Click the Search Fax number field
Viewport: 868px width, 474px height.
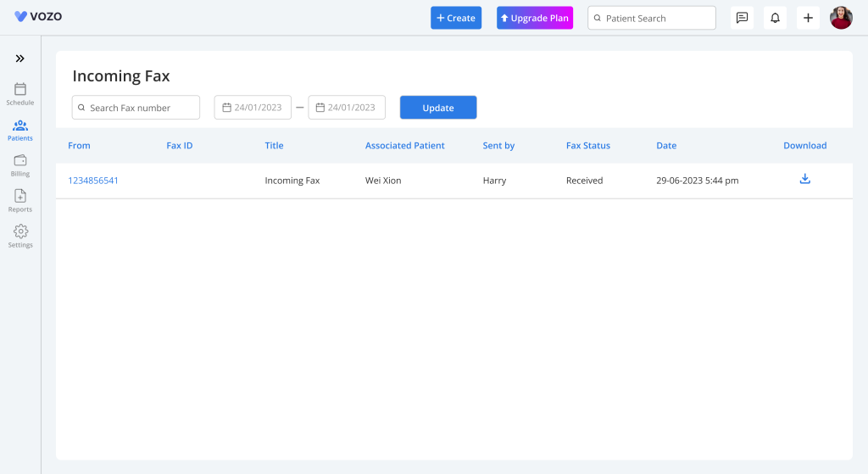[x=136, y=108]
